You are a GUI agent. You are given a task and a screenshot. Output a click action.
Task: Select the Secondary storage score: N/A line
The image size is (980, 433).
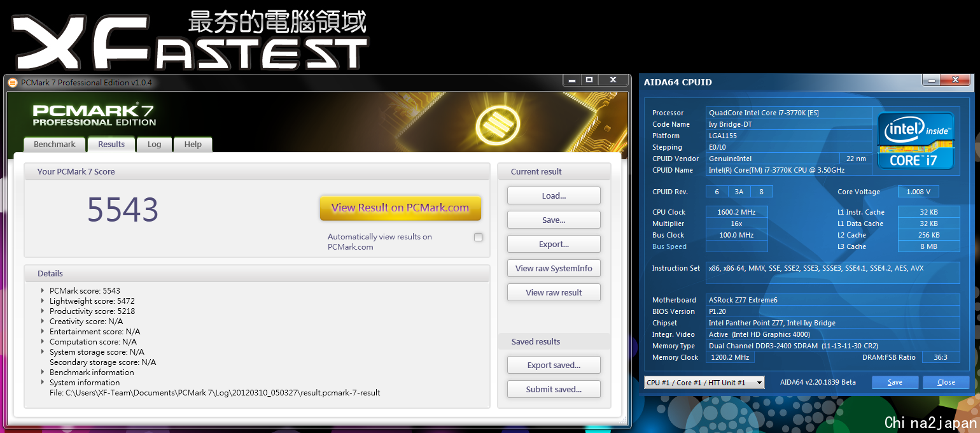pos(102,362)
